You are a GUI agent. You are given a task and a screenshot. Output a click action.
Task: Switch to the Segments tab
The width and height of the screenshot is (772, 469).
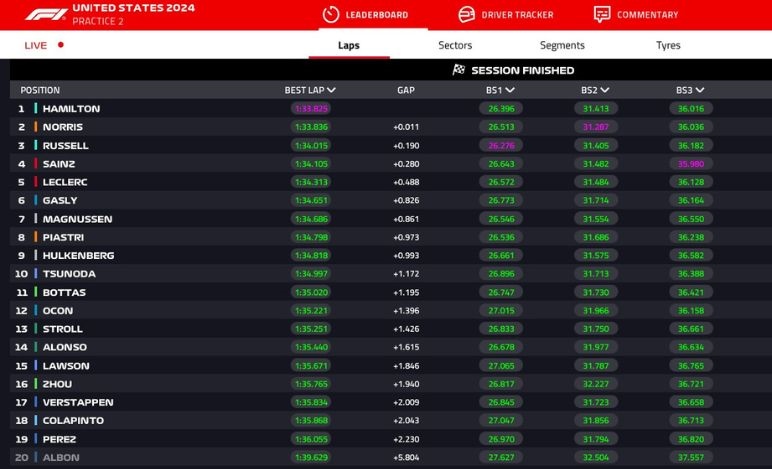coord(562,45)
